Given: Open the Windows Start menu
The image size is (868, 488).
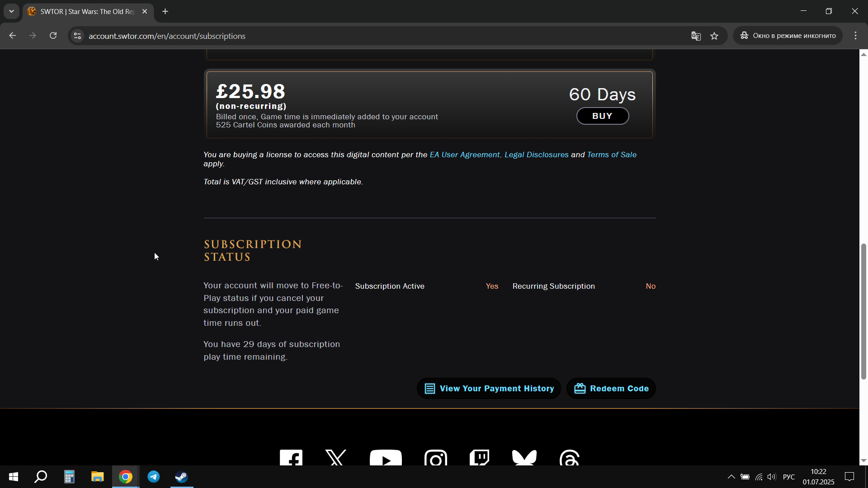Looking at the screenshot, I should pyautogui.click(x=14, y=477).
